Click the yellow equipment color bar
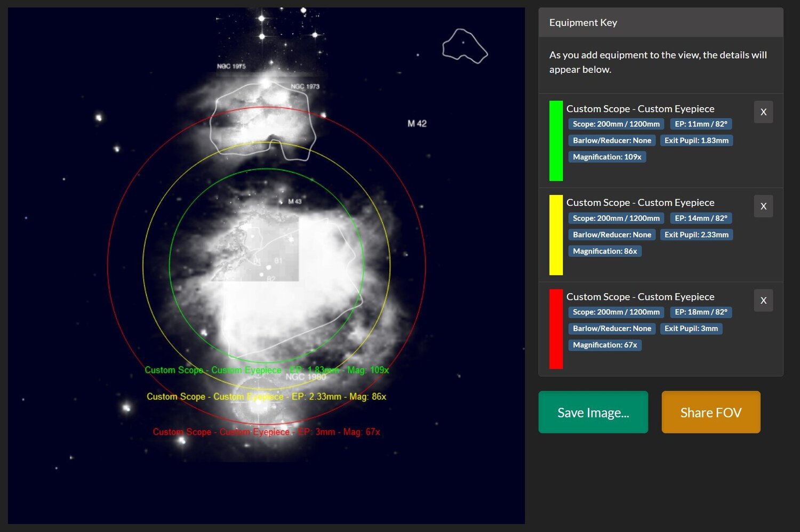Image resolution: width=800 pixels, height=532 pixels. click(556, 235)
